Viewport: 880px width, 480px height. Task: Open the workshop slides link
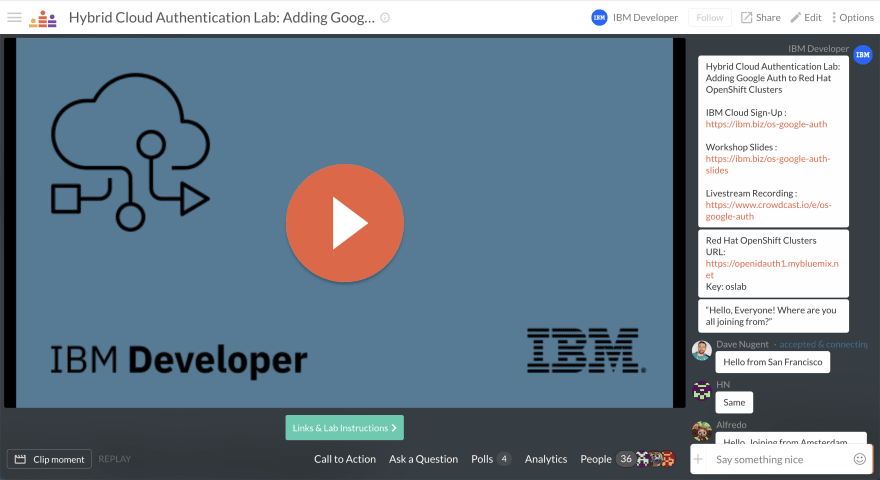768,164
